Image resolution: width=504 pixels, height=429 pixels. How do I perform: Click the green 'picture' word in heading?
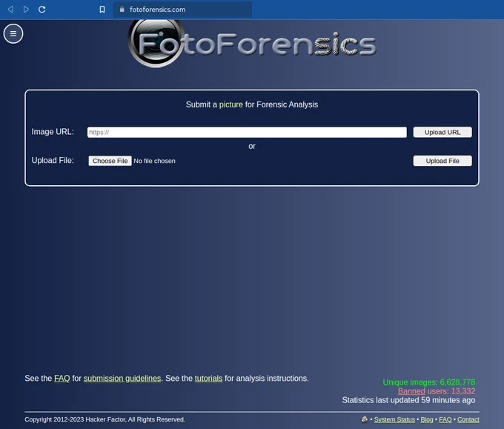[231, 104]
